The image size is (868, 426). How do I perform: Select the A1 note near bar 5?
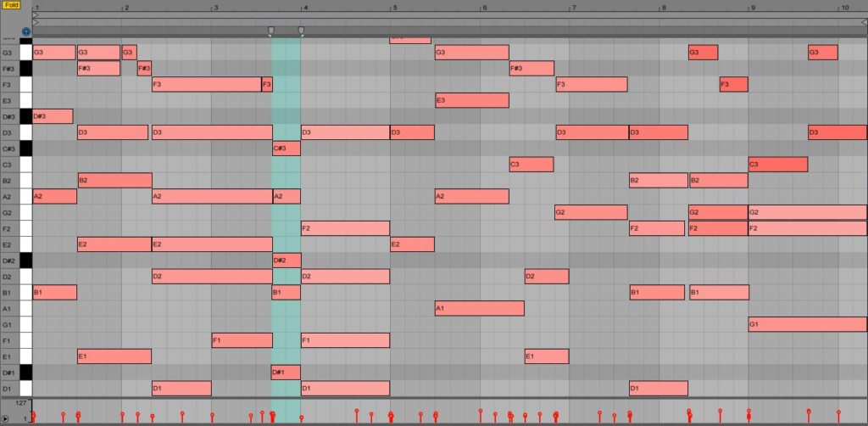[x=479, y=308]
